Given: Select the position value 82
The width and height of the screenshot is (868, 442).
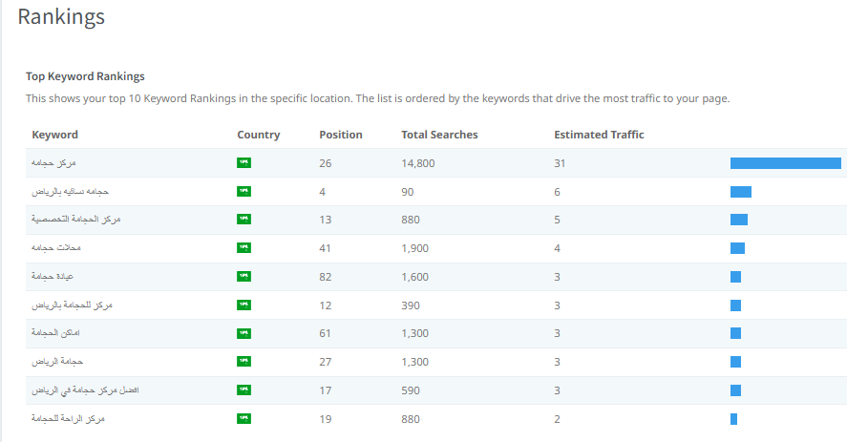Looking at the screenshot, I should pos(326,277).
